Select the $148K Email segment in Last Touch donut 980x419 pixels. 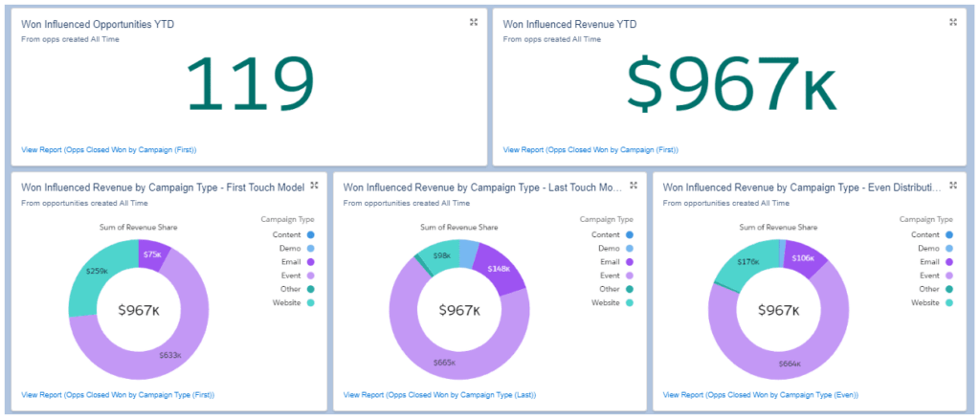(497, 269)
